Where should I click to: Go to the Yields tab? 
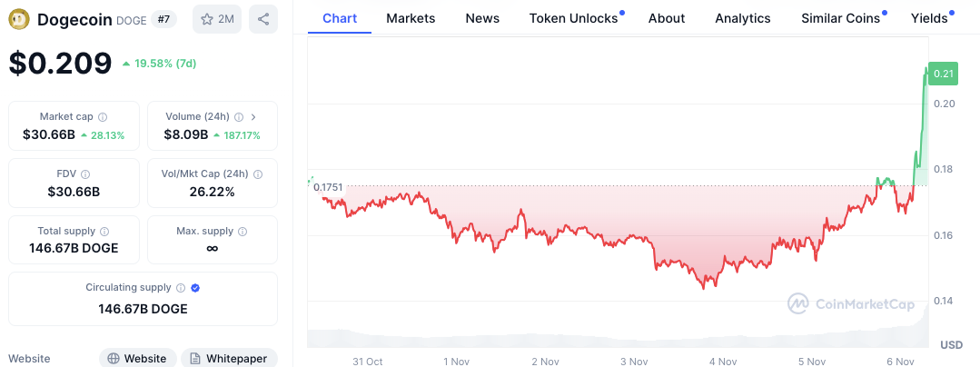[x=929, y=18]
